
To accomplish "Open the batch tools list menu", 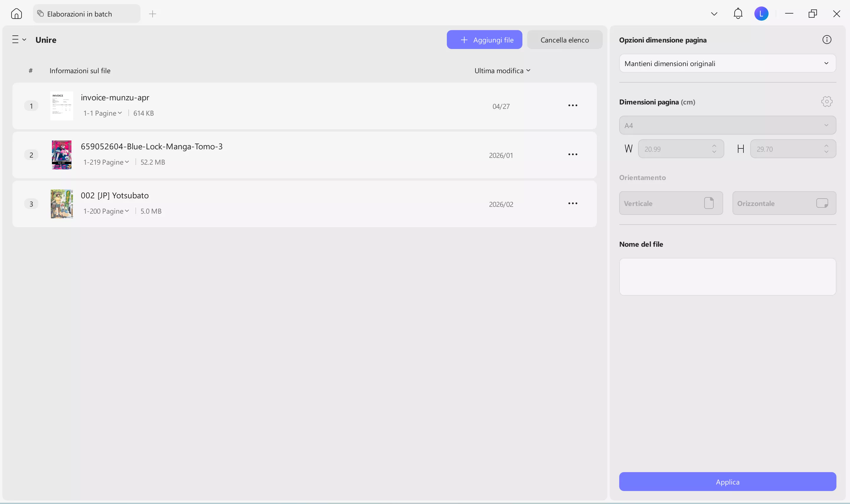I will pyautogui.click(x=19, y=40).
